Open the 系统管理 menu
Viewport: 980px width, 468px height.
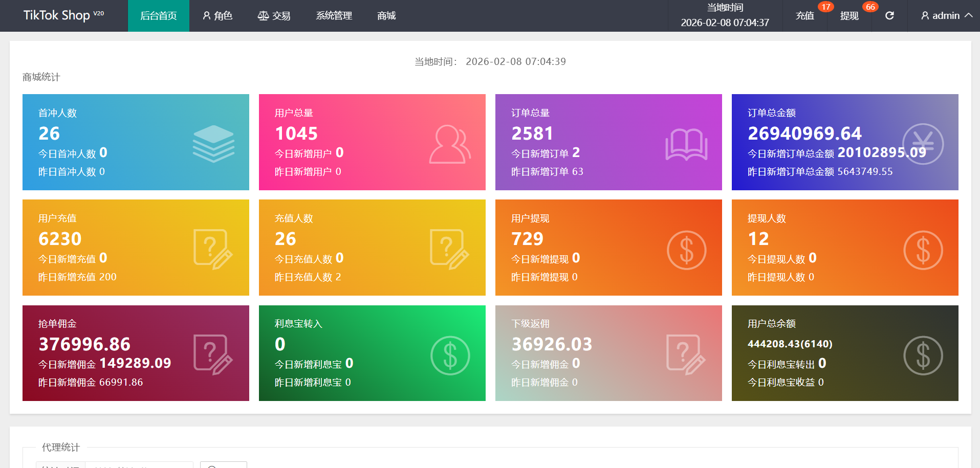coord(334,16)
